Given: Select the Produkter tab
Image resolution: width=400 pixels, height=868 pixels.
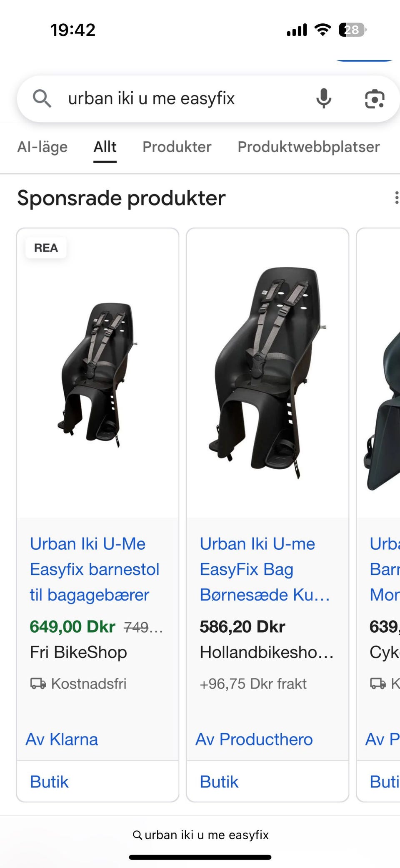Looking at the screenshot, I should pos(177,147).
